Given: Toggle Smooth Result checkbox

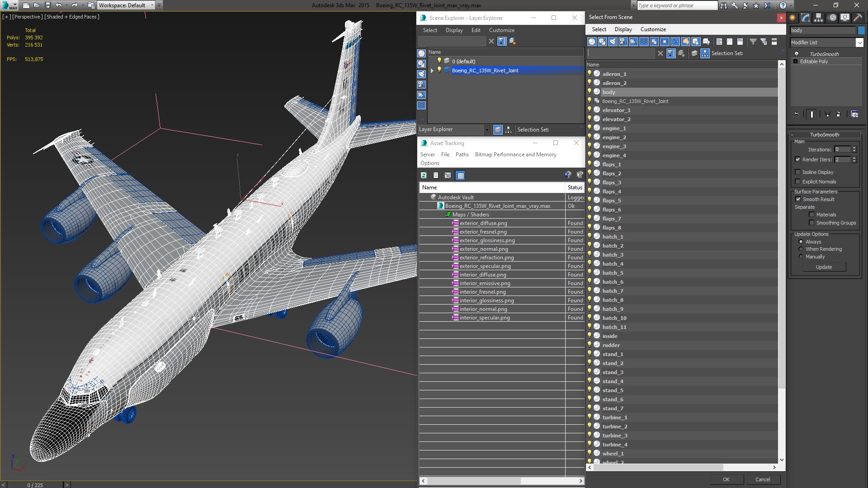Looking at the screenshot, I should click(x=798, y=199).
